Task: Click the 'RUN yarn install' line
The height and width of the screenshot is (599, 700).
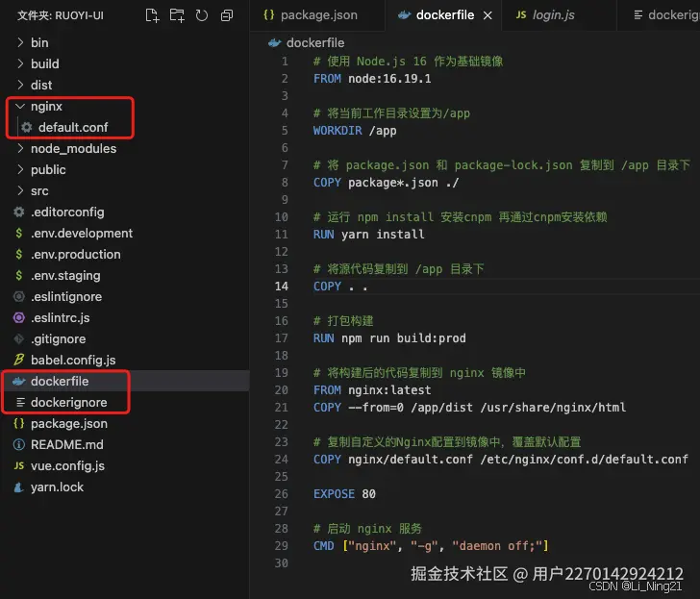Action: point(369,235)
